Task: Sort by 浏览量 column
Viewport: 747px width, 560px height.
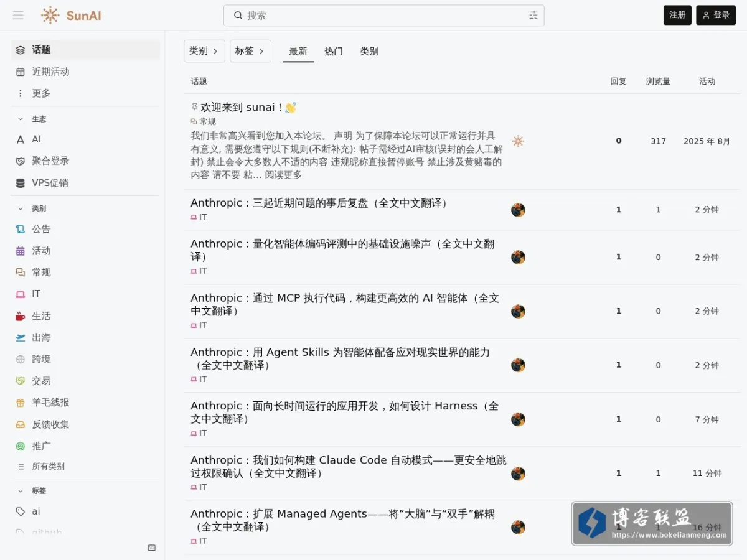Action: point(658,82)
